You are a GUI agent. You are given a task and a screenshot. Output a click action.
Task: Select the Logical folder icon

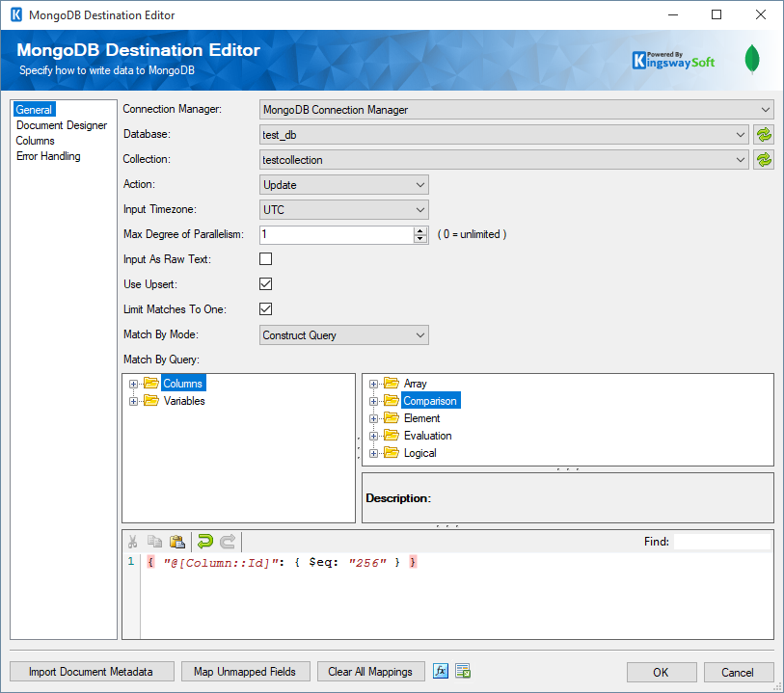click(391, 453)
